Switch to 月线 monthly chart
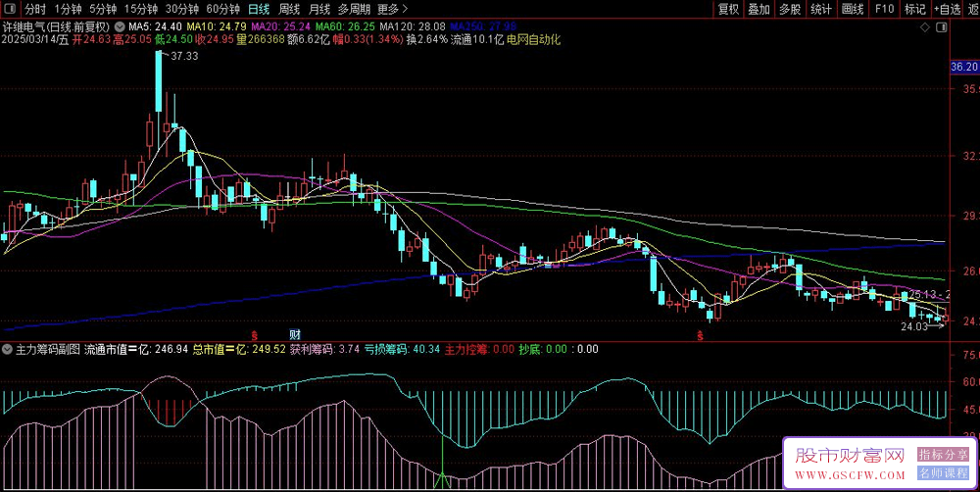Screen dimensions: 980x492 319,10
